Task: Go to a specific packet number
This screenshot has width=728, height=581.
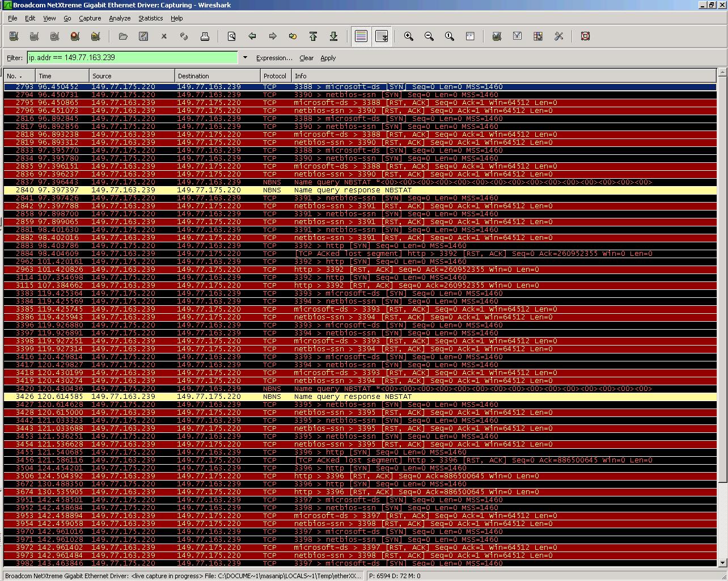Action: click(293, 36)
